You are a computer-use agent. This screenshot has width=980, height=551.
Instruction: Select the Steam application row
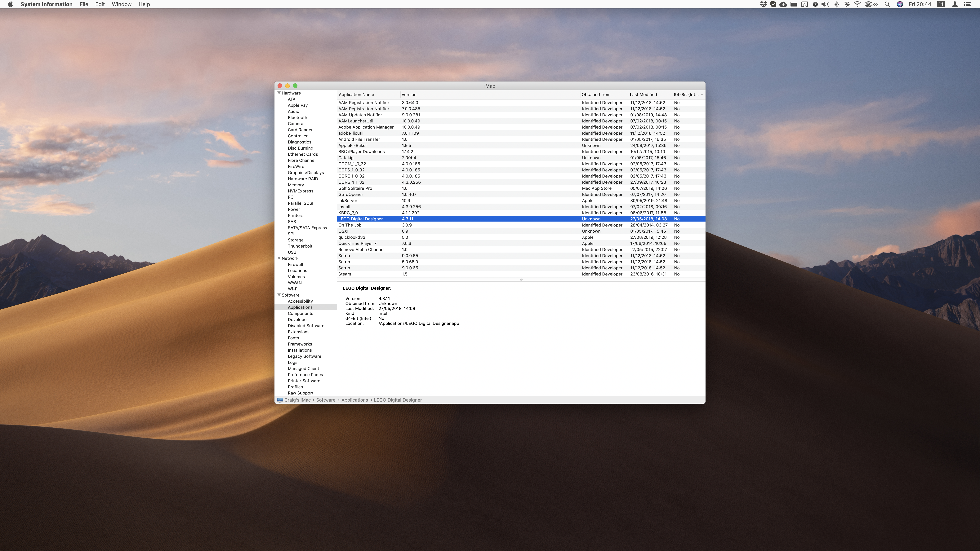click(521, 274)
